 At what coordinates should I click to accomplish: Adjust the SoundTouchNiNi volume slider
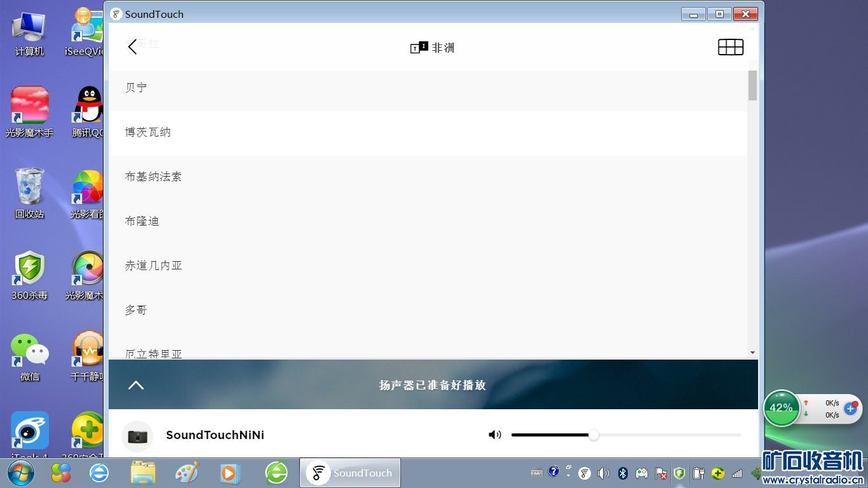(626, 435)
